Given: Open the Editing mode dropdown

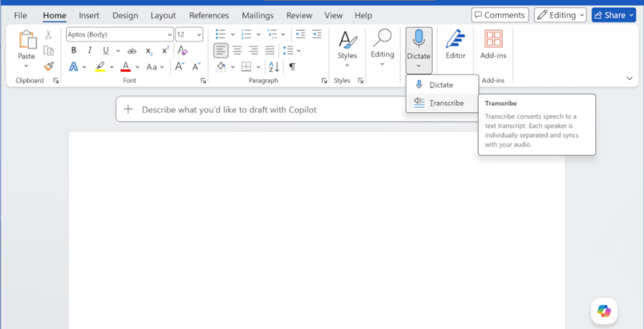Looking at the screenshot, I should pos(560,15).
